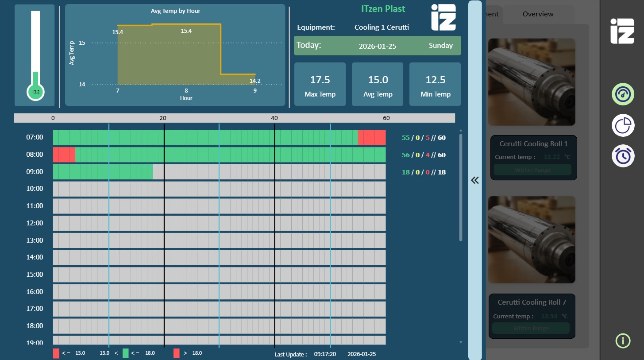644x360 pixels.
Task: Click the gauge dashboard icon in sidebar
Action: pyautogui.click(x=623, y=94)
